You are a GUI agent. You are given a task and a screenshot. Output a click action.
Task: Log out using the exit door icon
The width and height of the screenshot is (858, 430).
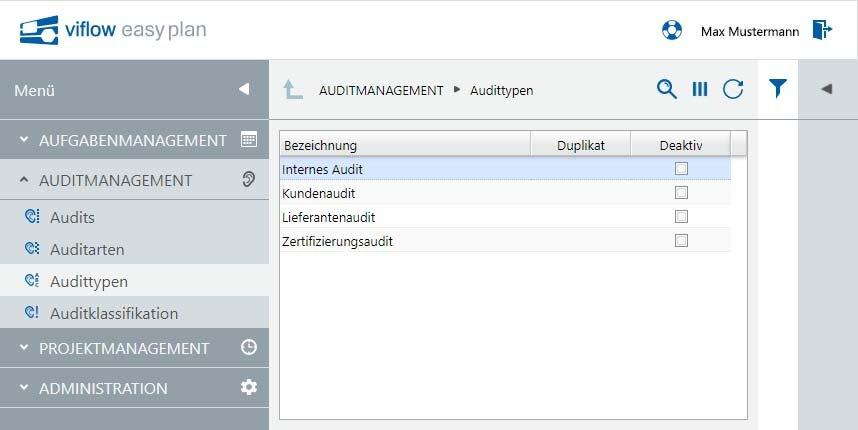(822, 30)
